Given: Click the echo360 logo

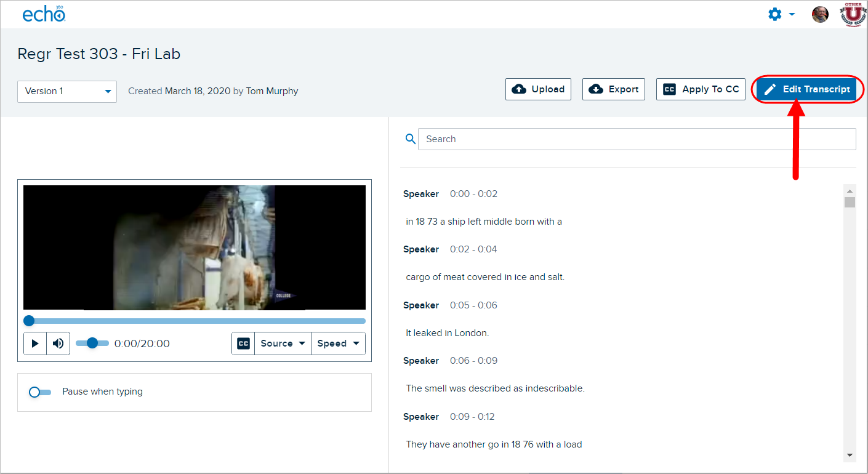Looking at the screenshot, I should [x=43, y=14].
